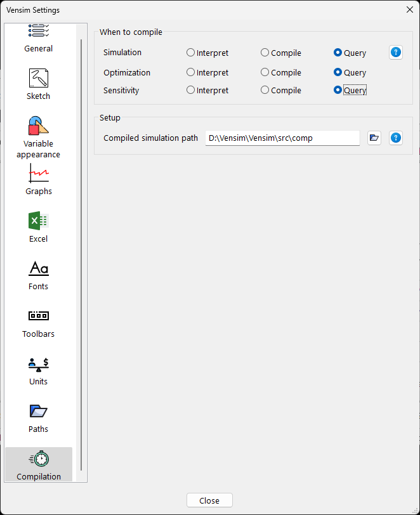Click the Close button
This screenshot has width=420, height=515.
click(x=209, y=500)
